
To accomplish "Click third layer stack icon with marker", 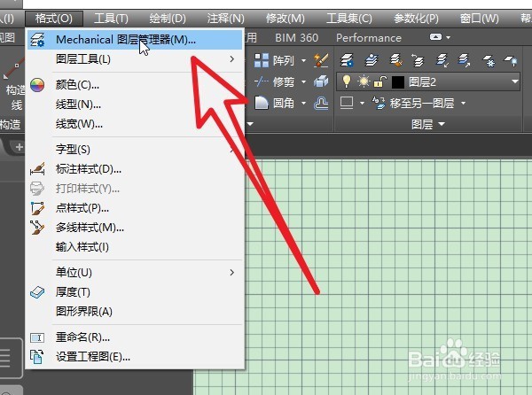I will 395,60.
